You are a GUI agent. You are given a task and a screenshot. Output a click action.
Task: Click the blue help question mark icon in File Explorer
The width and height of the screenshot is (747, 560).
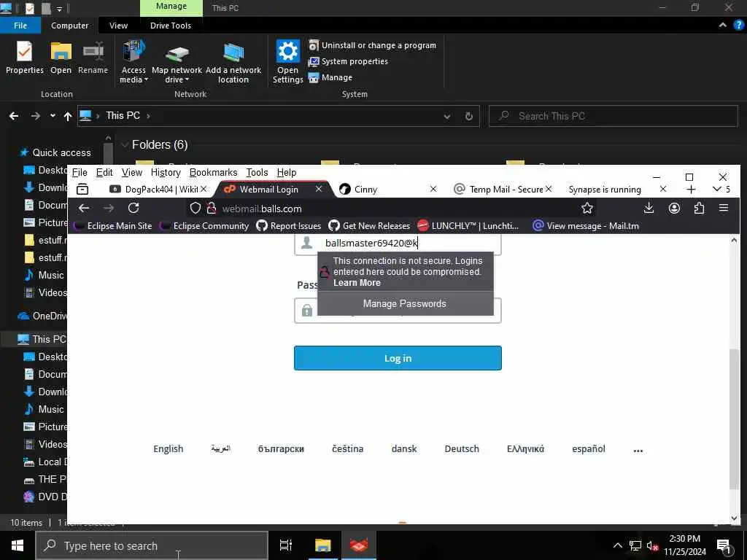click(x=738, y=26)
